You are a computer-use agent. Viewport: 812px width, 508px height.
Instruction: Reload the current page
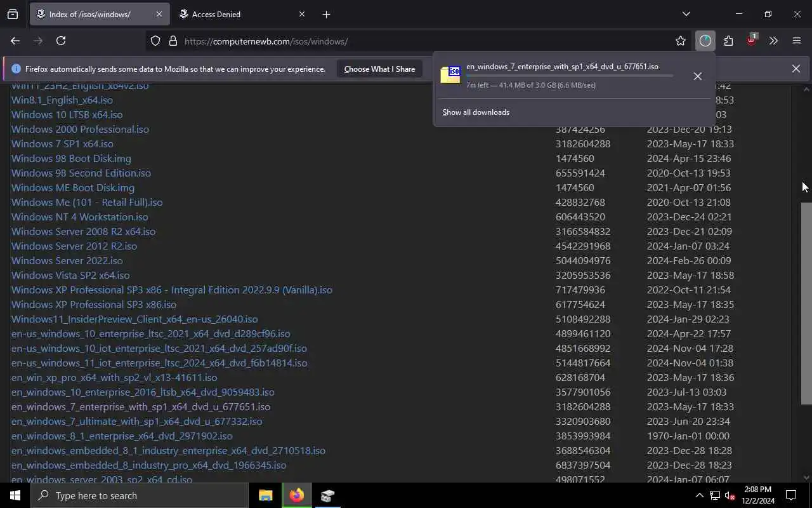(61, 41)
